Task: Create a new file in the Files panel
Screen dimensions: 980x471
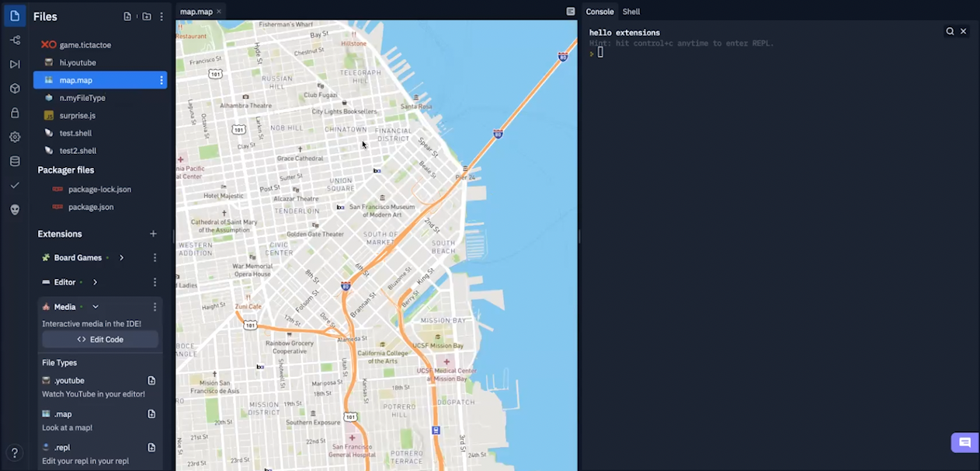Action: (127, 16)
